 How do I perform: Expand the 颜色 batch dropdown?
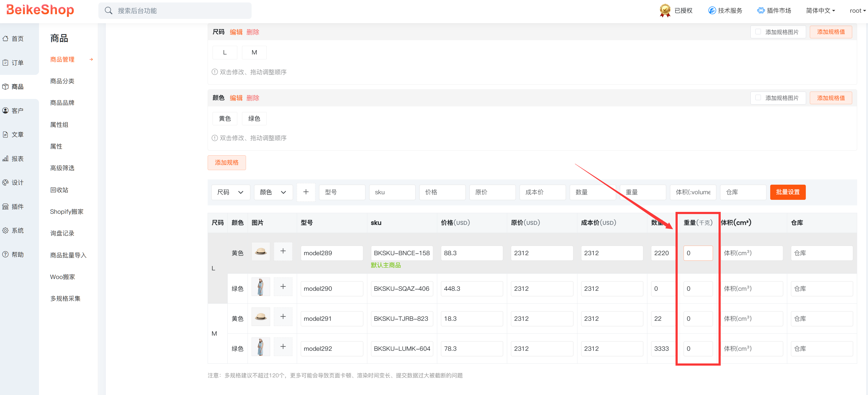[273, 192]
